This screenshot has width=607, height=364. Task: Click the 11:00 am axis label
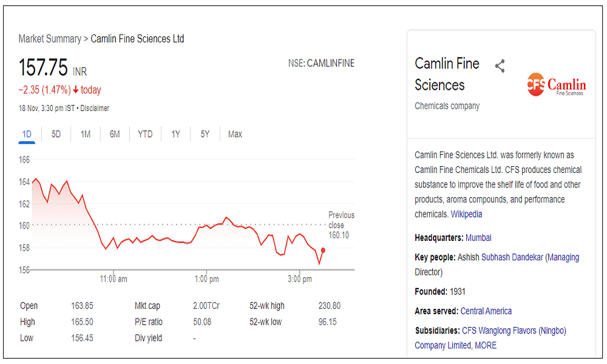tap(114, 279)
